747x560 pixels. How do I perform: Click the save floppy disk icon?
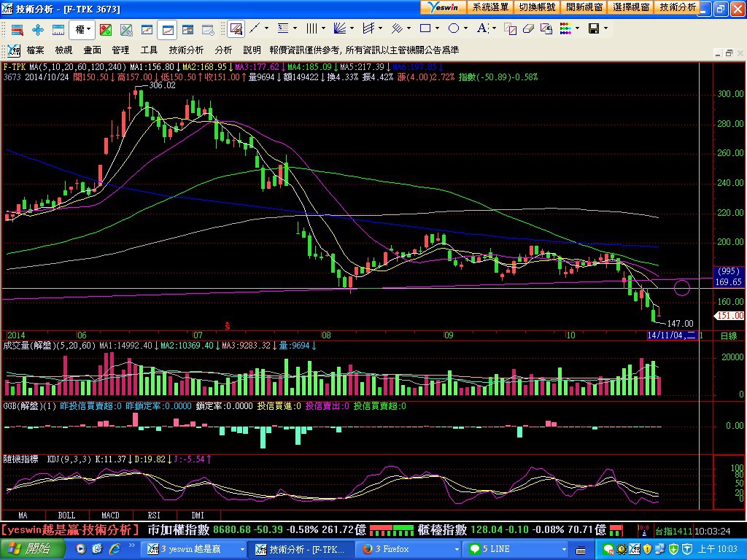[x=593, y=29]
